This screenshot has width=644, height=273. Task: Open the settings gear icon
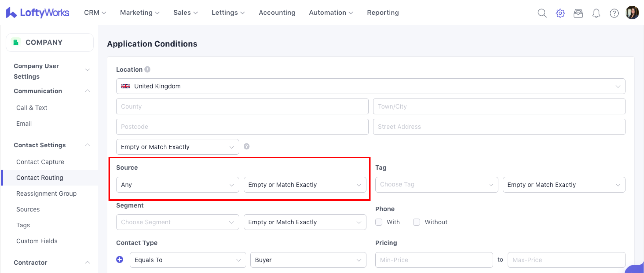pyautogui.click(x=560, y=13)
